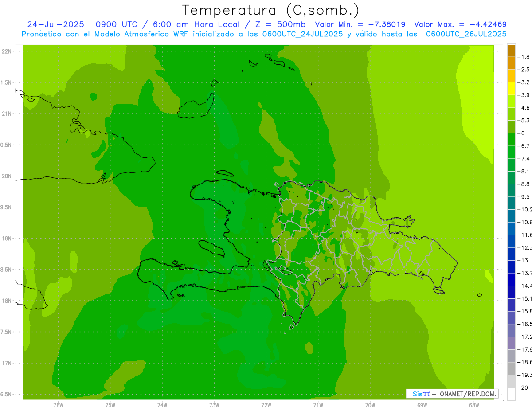Pick the legend swatch between -4.6 and -5.3
532x411 pixels.
click(x=511, y=114)
